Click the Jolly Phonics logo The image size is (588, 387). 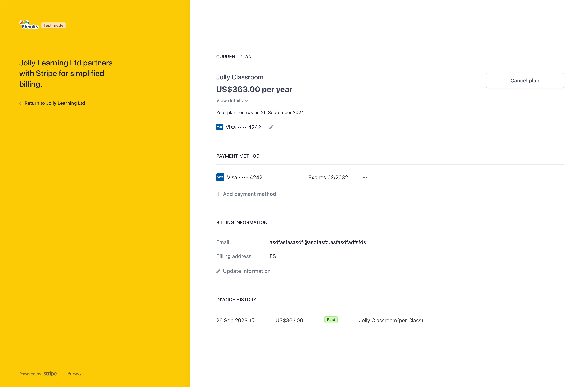pyautogui.click(x=29, y=25)
